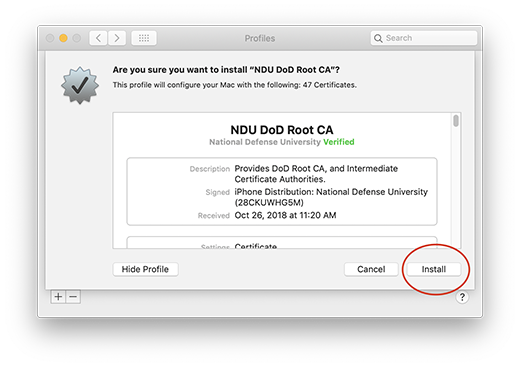Click the magnifying glass search icon

coord(378,38)
